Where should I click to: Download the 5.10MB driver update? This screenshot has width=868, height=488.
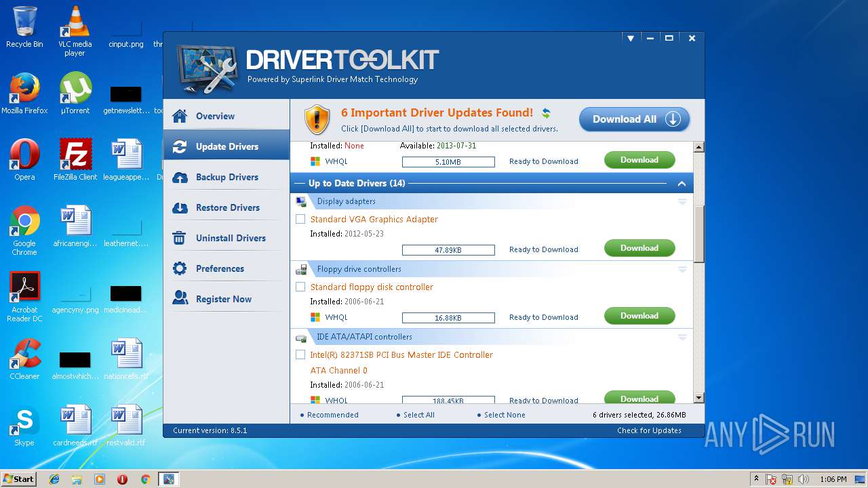coord(639,160)
